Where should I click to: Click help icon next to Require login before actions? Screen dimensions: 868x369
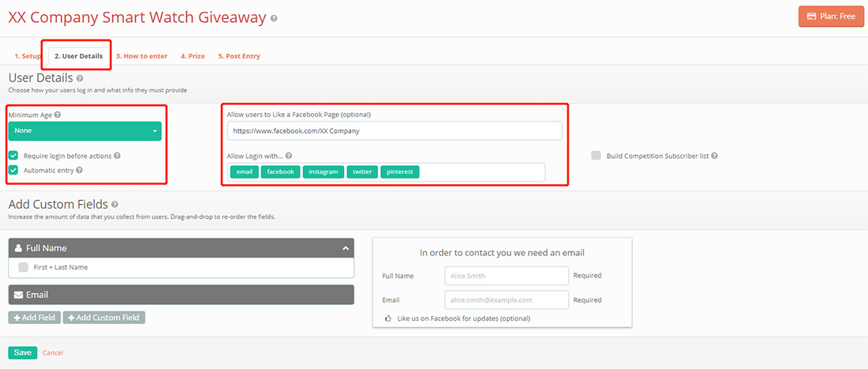(x=117, y=156)
